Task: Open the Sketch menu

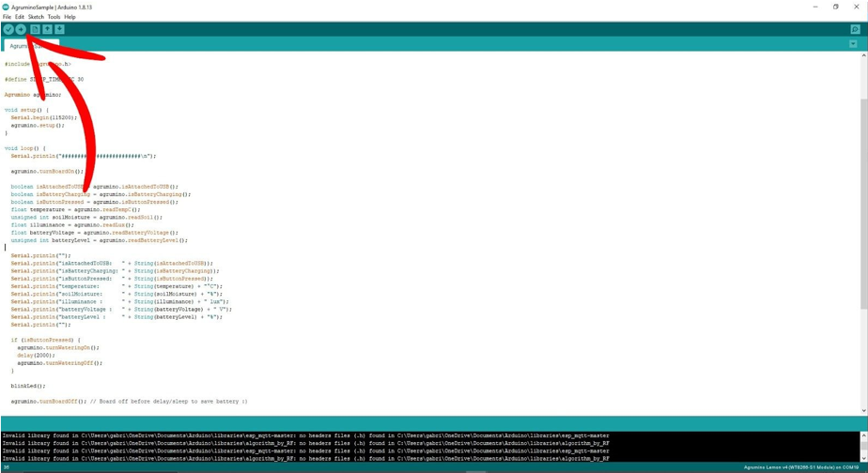Action: pos(36,17)
